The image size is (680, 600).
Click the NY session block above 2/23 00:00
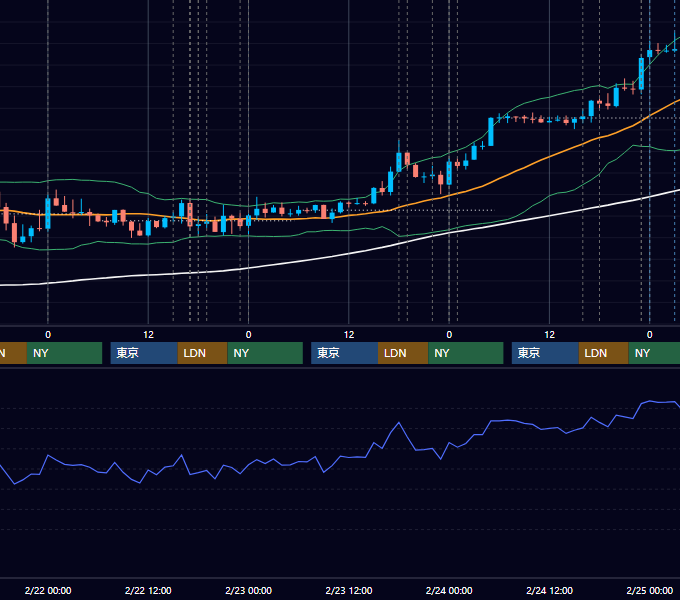pos(265,353)
